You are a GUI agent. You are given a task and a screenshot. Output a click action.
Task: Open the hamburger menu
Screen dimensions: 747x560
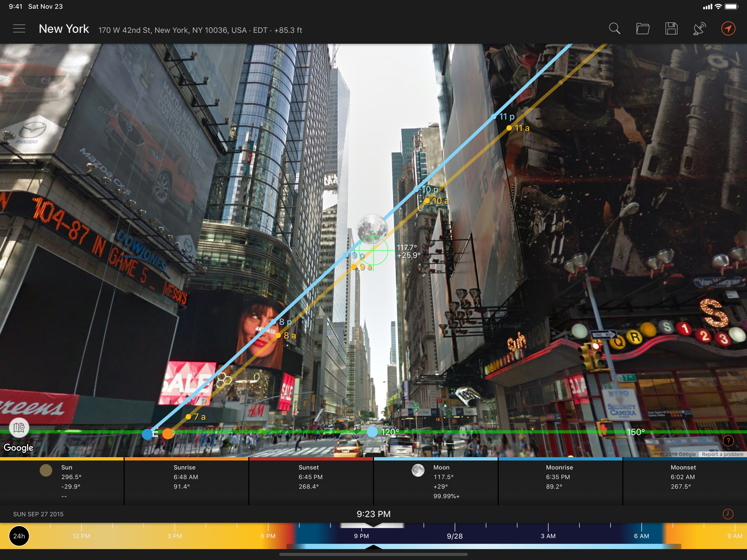pyautogui.click(x=19, y=29)
